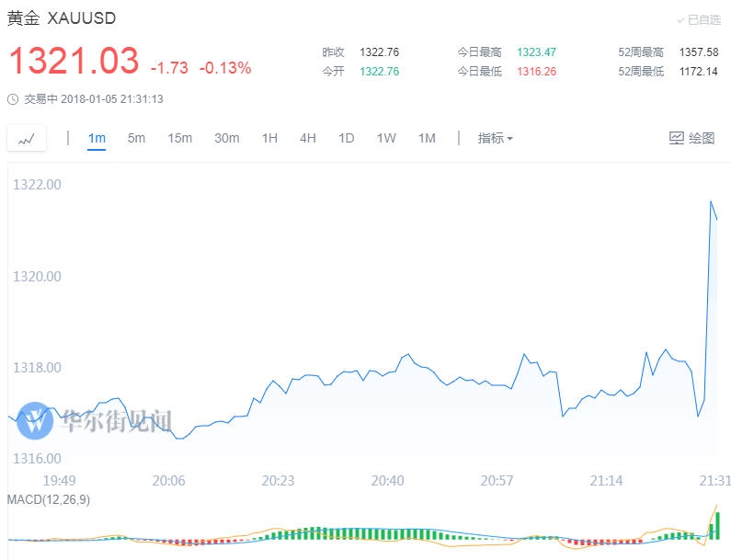This screenshot has width=731, height=560.
Task: Click the current price 1321.03
Action: point(74,62)
